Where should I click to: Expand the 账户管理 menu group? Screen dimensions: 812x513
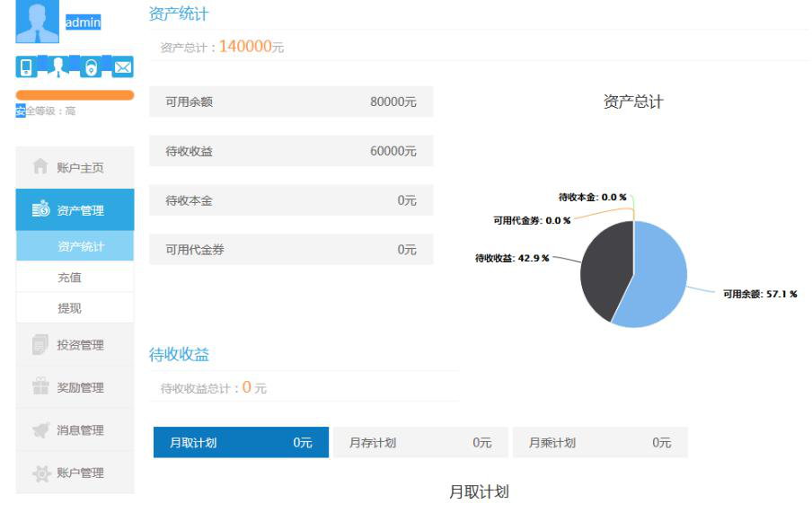click(x=75, y=473)
